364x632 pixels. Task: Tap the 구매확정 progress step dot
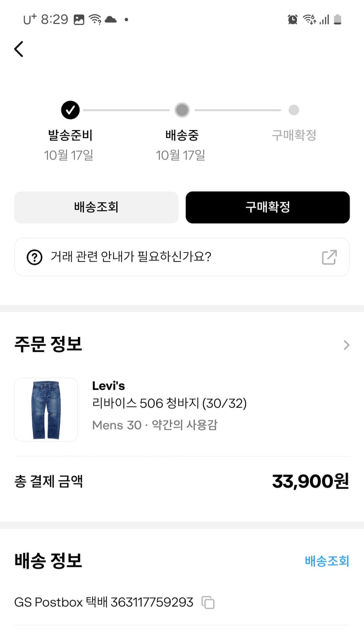294,110
